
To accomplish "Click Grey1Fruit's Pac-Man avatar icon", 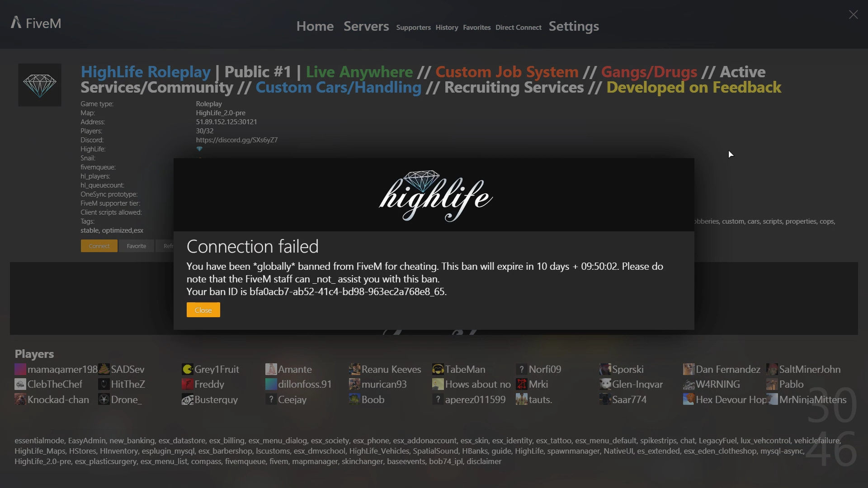I will click(187, 369).
